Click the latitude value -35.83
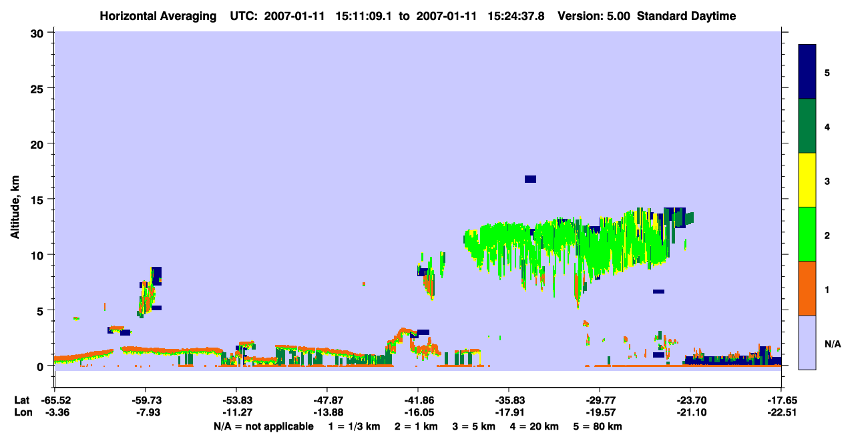Viewport: 868px width, 445px height. [509, 400]
